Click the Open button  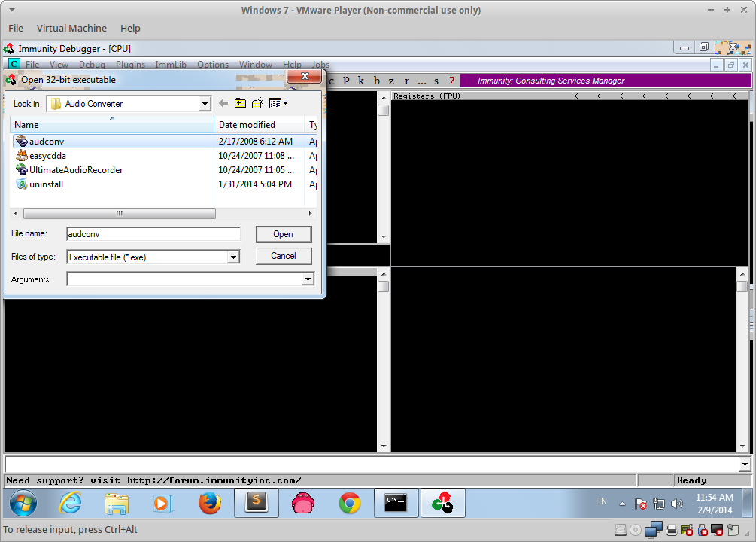(x=284, y=234)
